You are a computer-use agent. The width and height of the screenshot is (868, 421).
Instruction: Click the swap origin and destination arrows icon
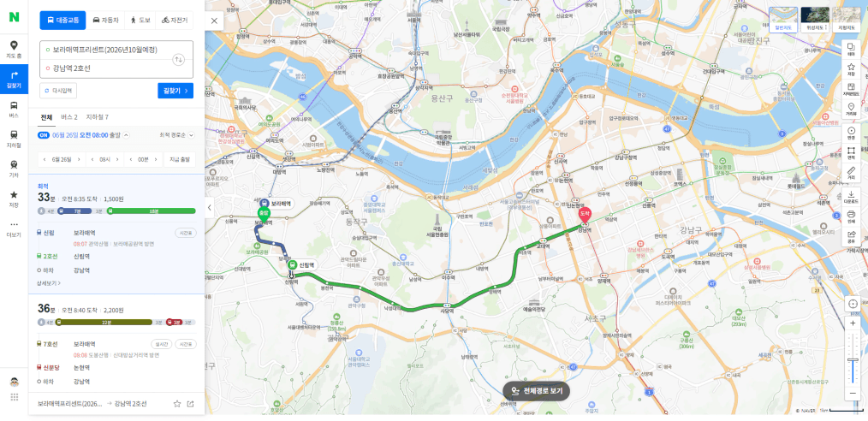pos(178,59)
